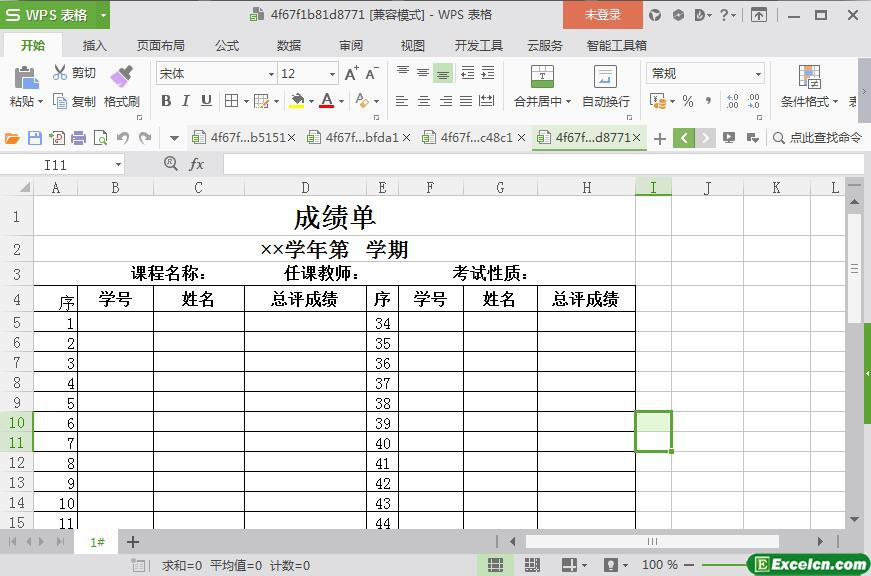The image size is (871, 576).
Task: Open the number format dropdown (常规)
Action: click(x=758, y=74)
